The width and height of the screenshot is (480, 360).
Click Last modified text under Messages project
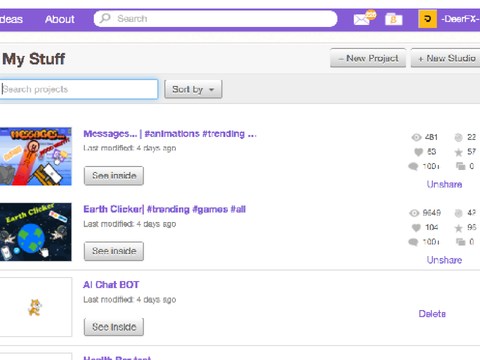(130, 148)
